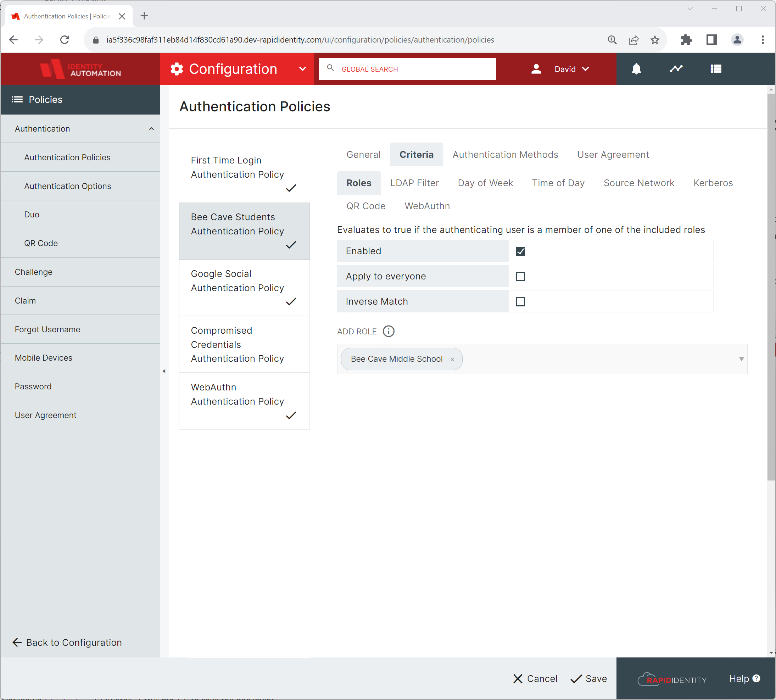Click the browser forward arrow
Screen dimensions: 776x700
point(39,40)
